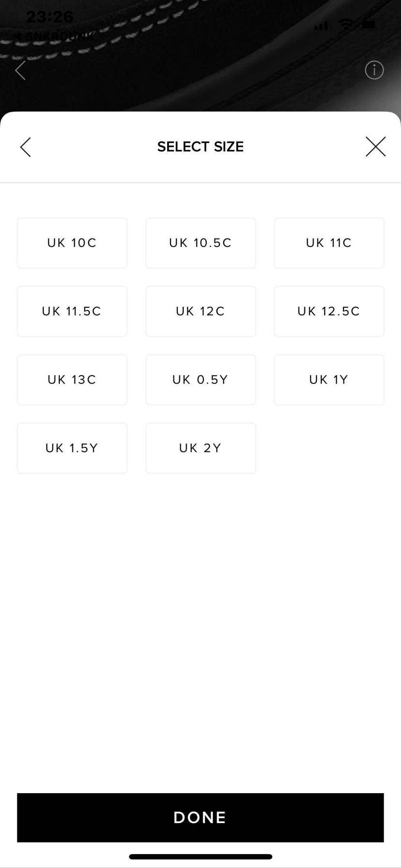Viewport: 401px width, 868px height.
Task: Pick size UK 11C
Action: [329, 243]
